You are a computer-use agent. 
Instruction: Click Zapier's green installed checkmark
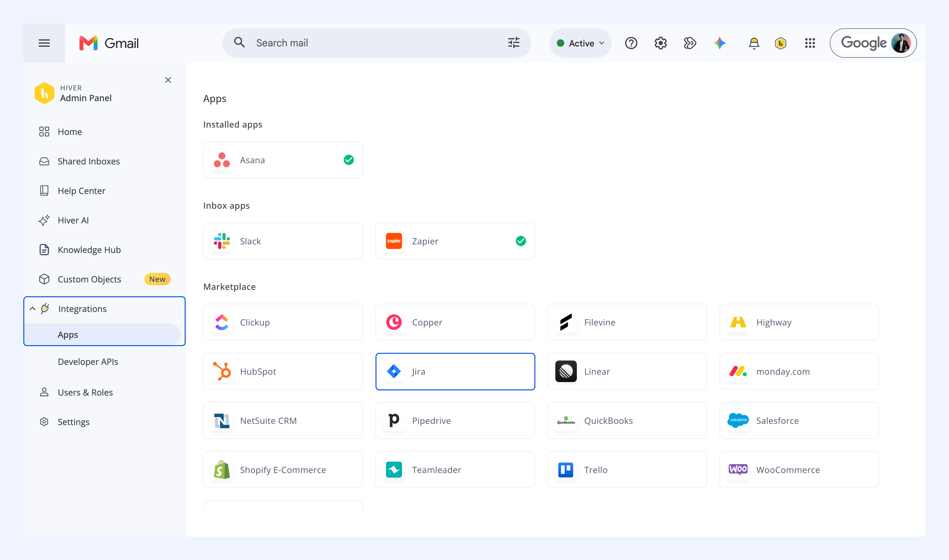pos(521,241)
